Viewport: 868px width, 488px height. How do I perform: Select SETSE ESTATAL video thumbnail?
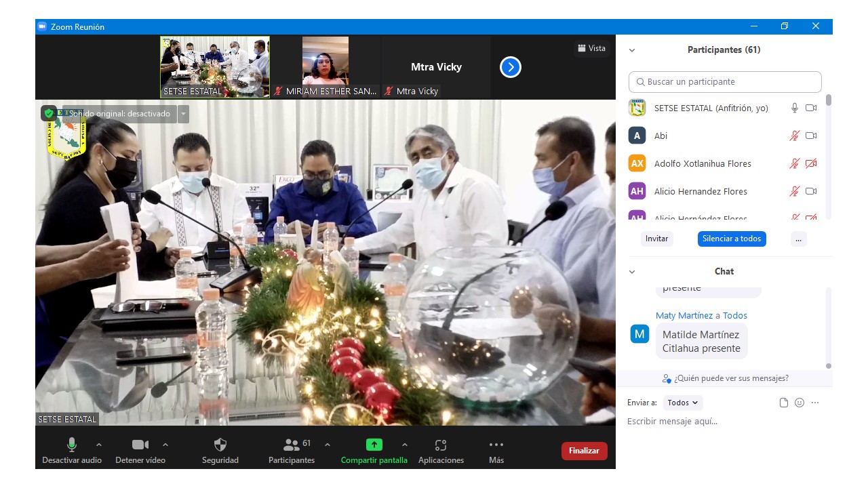[x=215, y=67]
